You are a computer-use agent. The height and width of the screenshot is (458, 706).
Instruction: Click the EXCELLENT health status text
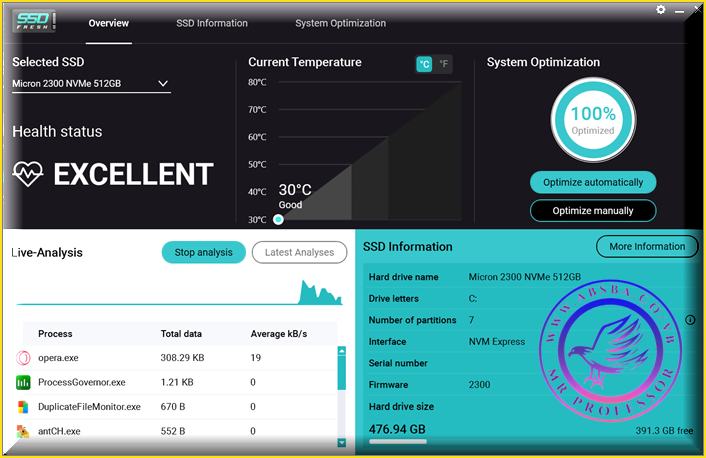(134, 174)
